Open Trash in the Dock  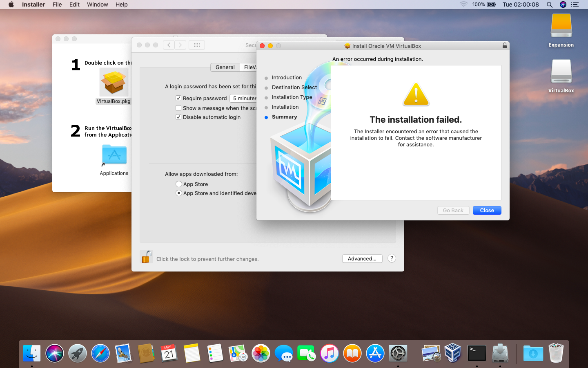pyautogui.click(x=556, y=353)
